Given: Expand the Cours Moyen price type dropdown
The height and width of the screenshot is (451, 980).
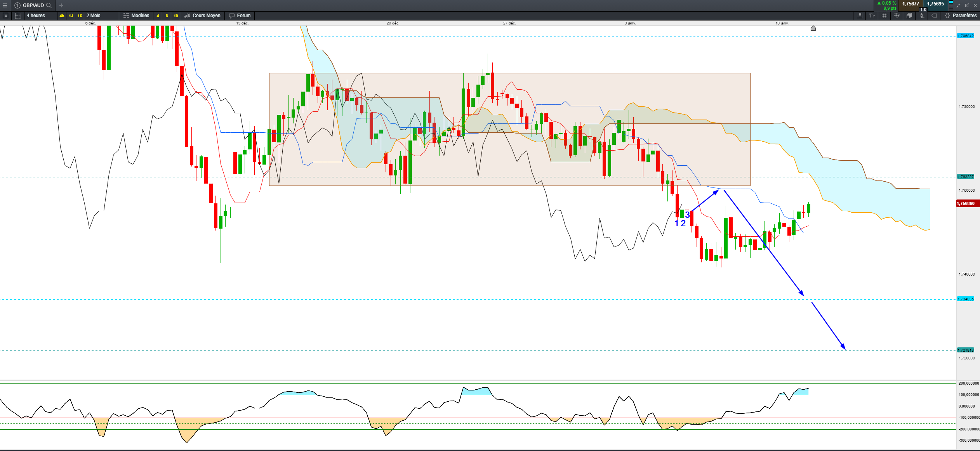Looking at the screenshot, I should (x=203, y=16).
